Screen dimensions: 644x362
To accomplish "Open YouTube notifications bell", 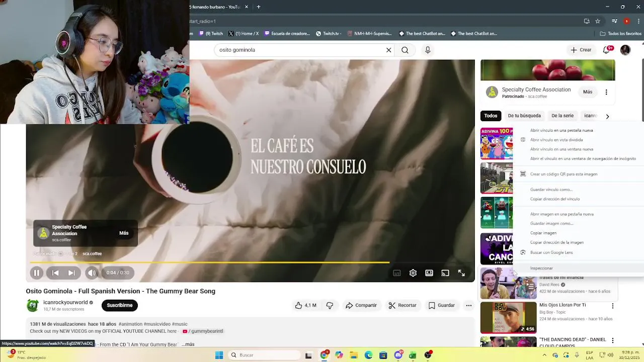I will 607,50.
